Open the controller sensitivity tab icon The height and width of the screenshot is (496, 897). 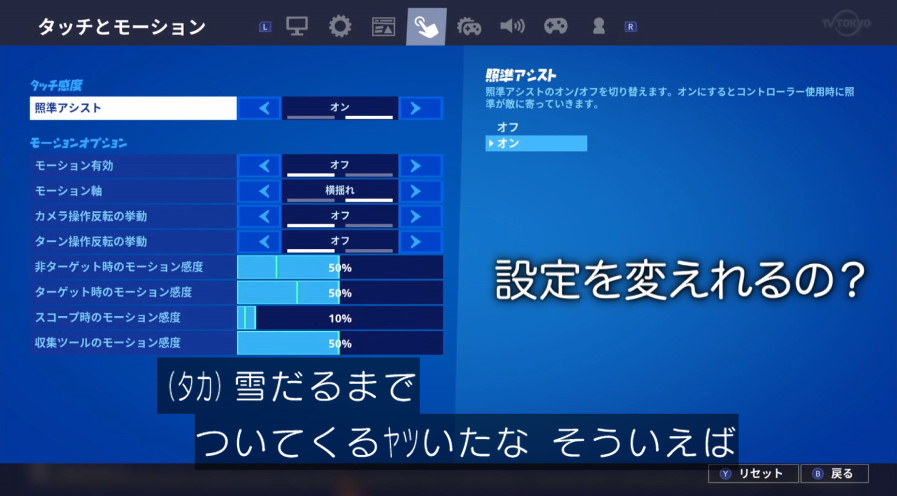(469, 26)
